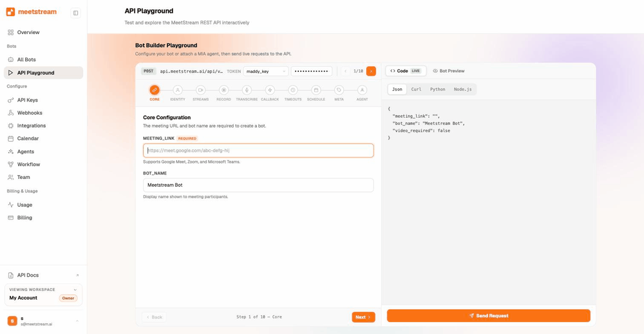Viewport: 644px width, 334px height.
Task: Select the Schedule calendar step icon
Action: (x=316, y=90)
